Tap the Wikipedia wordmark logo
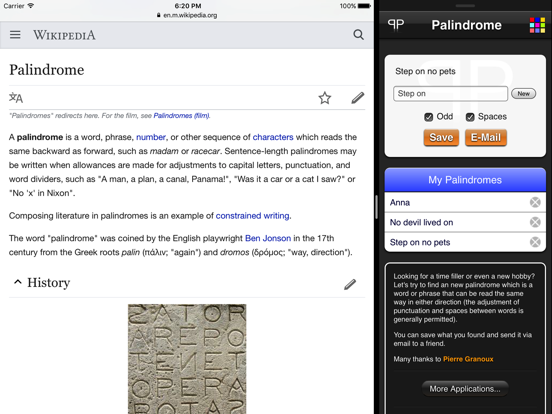Viewport: 552px width, 414px height. pyautogui.click(x=64, y=35)
